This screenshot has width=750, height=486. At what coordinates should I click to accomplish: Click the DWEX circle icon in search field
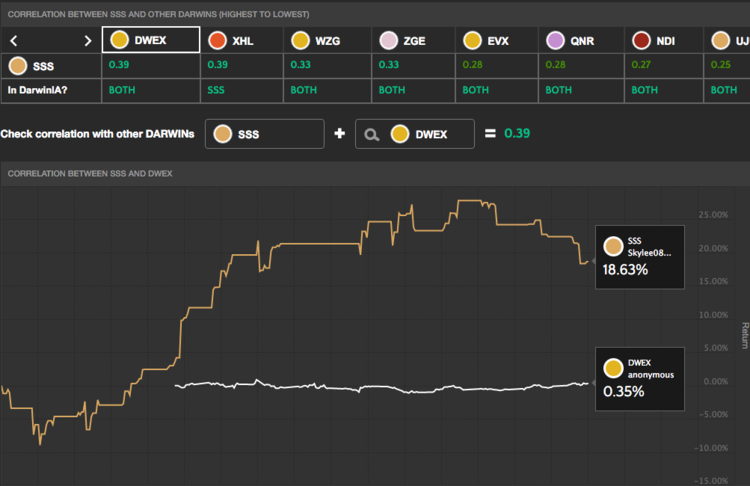pyautogui.click(x=400, y=134)
